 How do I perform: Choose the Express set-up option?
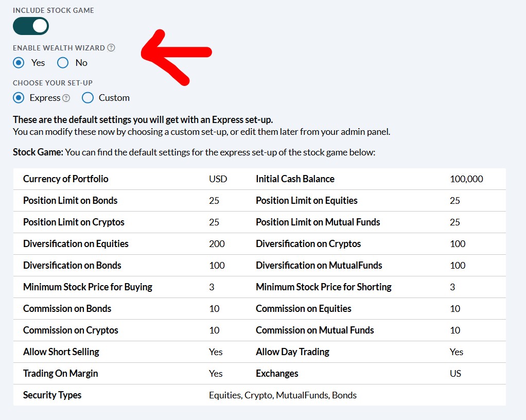click(x=19, y=98)
